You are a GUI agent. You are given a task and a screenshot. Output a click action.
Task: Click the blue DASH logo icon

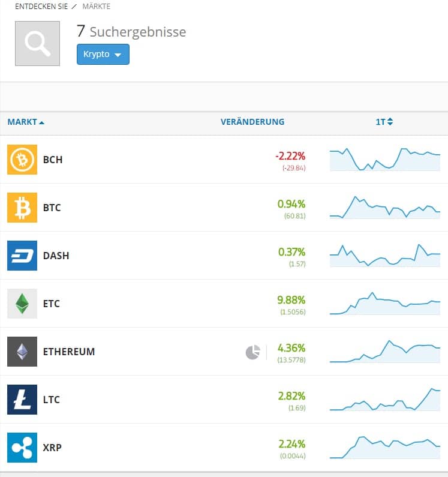[x=22, y=256]
